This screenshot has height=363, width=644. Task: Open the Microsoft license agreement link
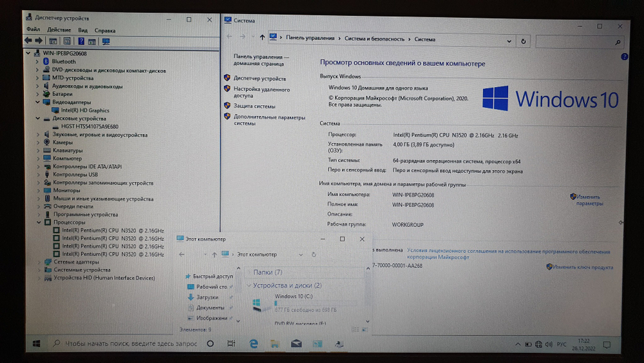click(x=509, y=254)
